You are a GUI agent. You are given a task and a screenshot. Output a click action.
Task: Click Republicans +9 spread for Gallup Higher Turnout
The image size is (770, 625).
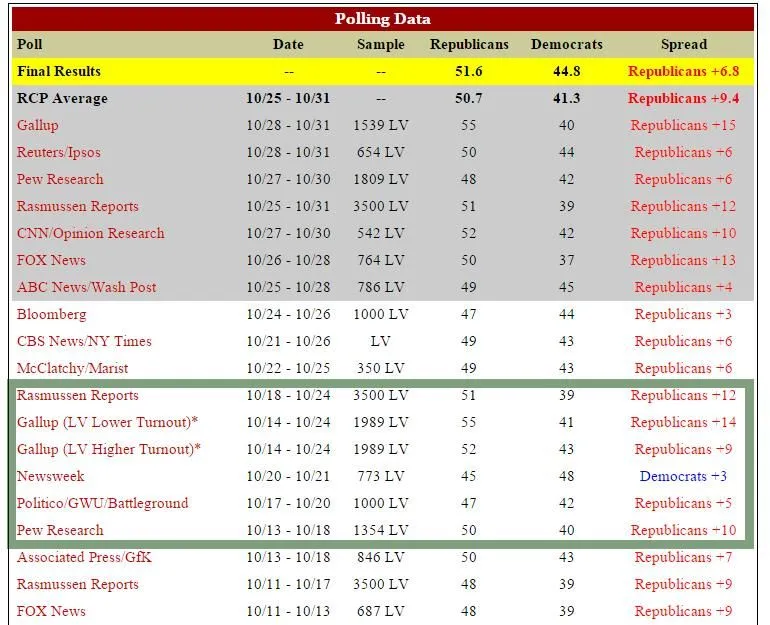(683, 449)
